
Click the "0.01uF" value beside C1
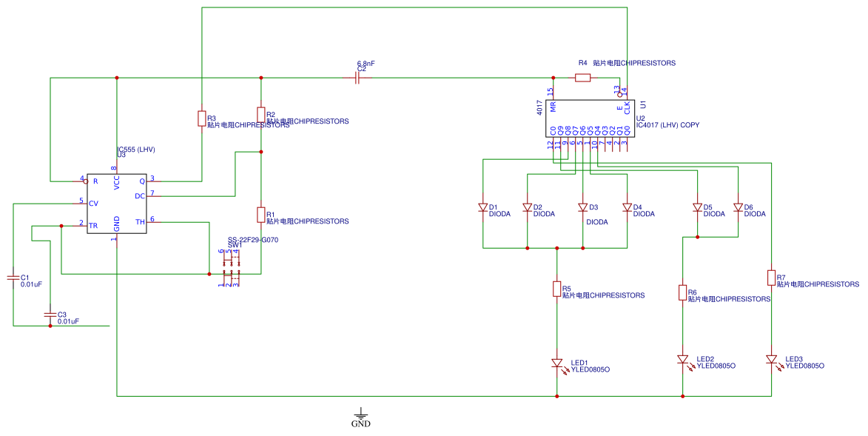[x=31, y=285]
